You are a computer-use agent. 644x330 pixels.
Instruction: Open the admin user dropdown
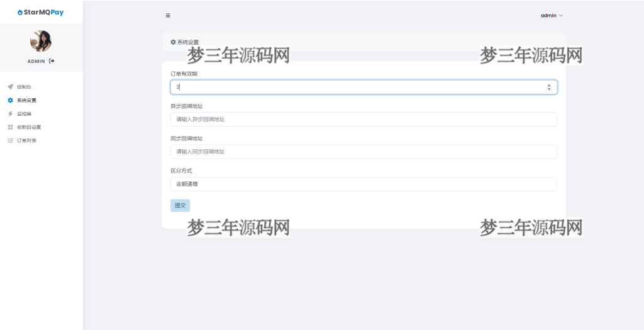[x=552, y=16]
